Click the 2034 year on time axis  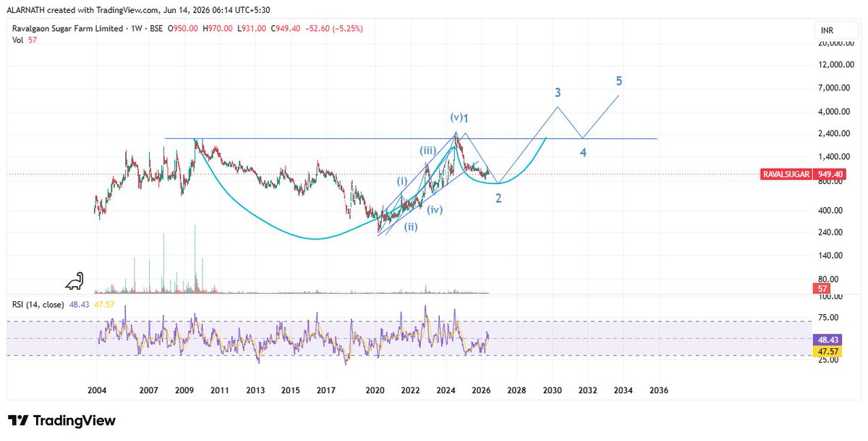[623, 390]
